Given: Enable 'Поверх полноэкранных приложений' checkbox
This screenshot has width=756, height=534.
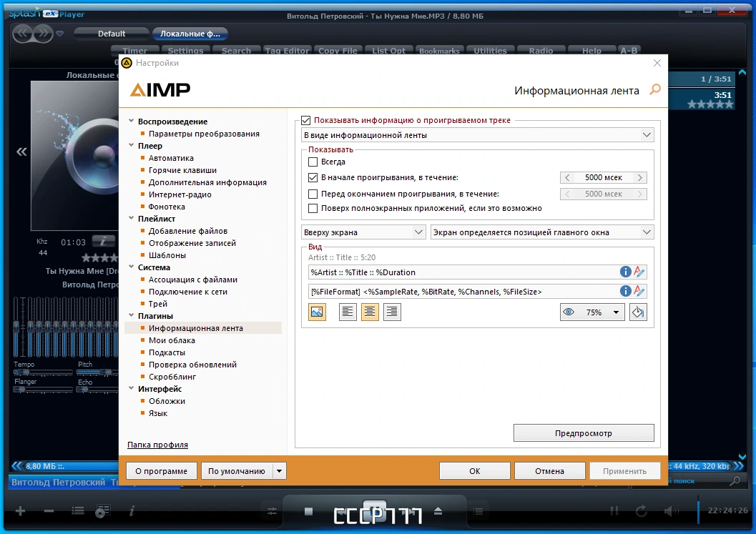Looking at the screenshot, I should pyautogui.click(x=313, y=208).
